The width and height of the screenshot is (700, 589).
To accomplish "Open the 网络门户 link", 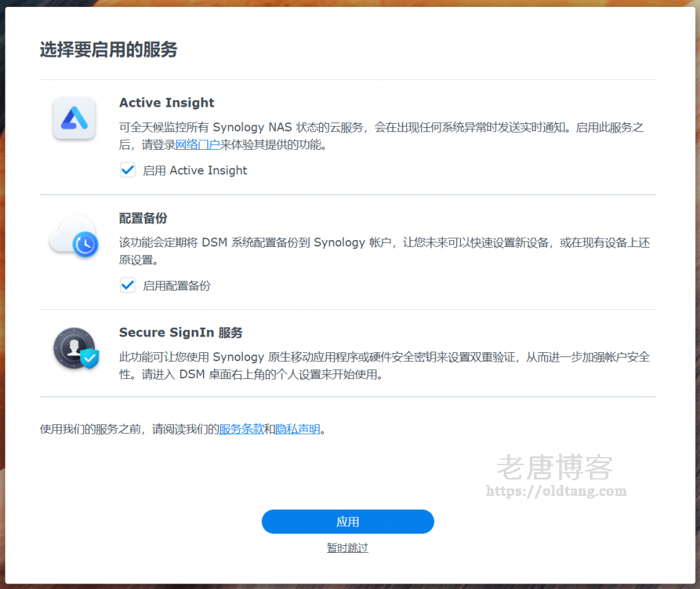I will tap(198, 144).
